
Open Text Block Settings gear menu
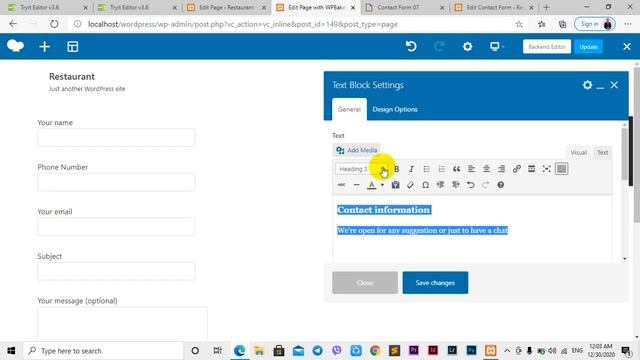click(587, 85)
